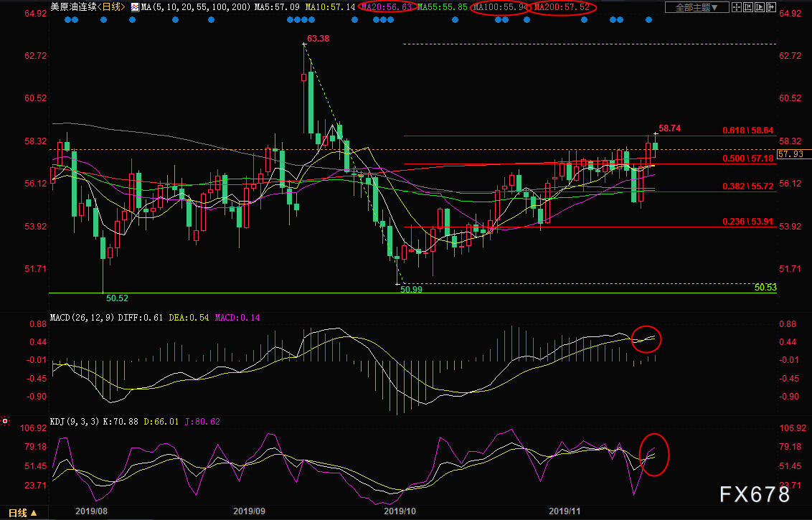This screenshot has width=812, height=520.
Task: Click the MA200:57.52 value
Action: click(x=562, y=7)
